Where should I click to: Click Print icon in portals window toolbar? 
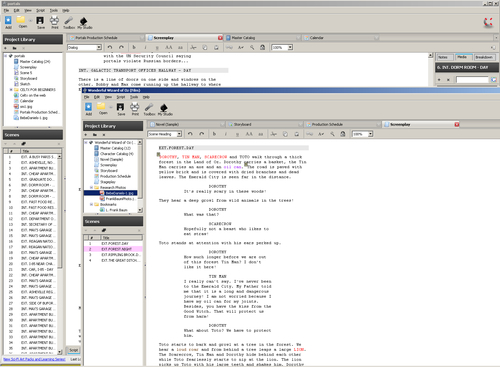click(x=54, y=21)
